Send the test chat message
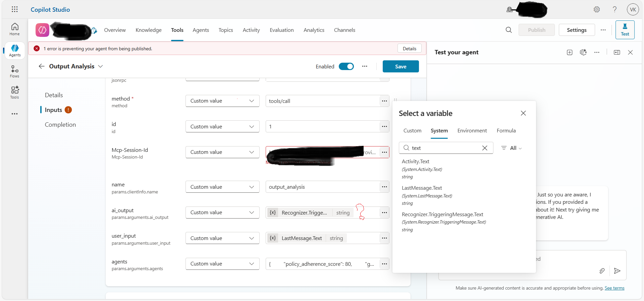The image size is (644, 301). tap(617, 271)
